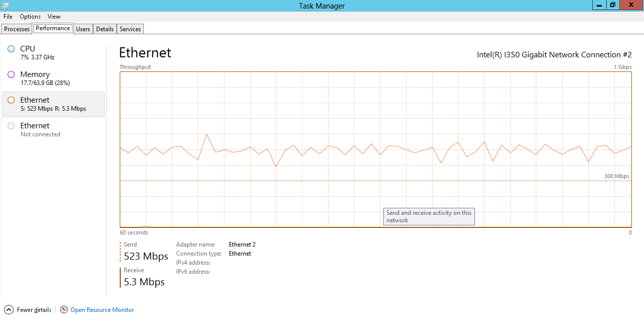Viewport: 644px width, 322px height.
Task: Switch to the Processes tab
Action: click(x=17, y=29)
